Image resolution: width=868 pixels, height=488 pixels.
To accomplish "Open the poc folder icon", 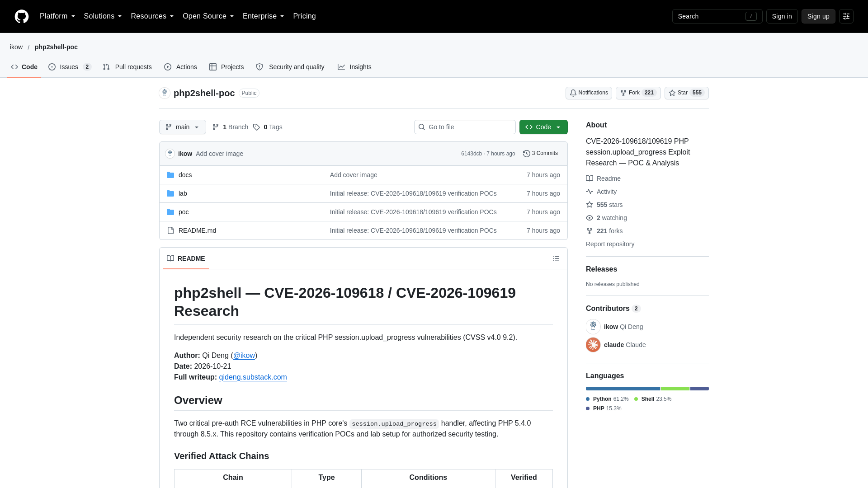I will [170, 212].
